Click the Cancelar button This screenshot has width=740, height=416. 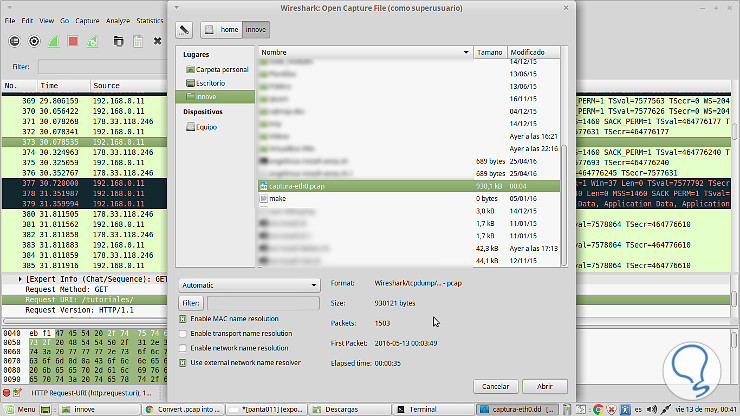[x=496, y=386]
